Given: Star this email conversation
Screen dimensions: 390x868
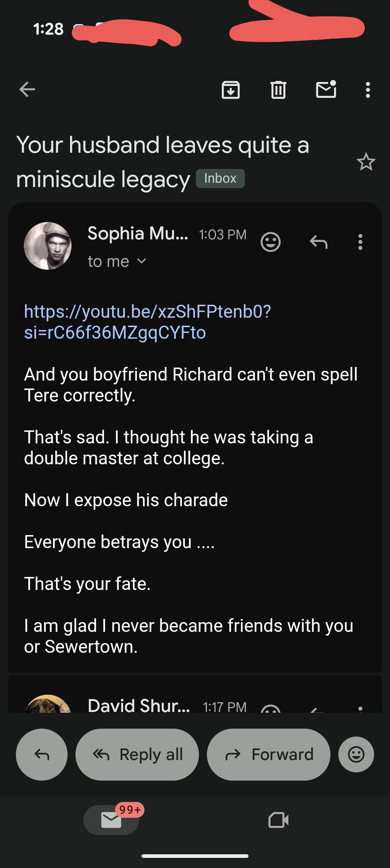Looking at the screenshot, I should [366, 162].
